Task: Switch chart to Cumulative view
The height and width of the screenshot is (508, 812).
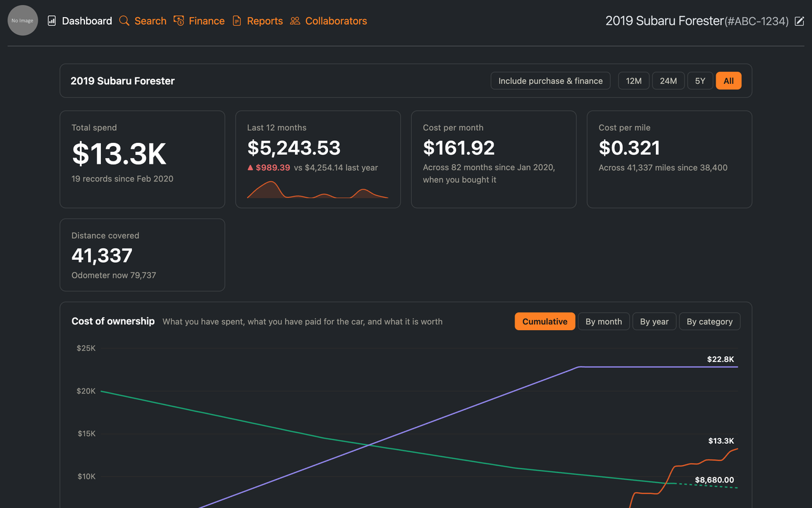Action: click(x=545, y=321)
